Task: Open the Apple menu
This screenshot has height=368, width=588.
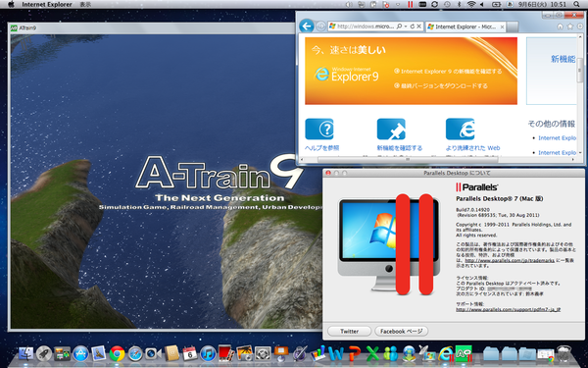Action: pyautogui.click(x=11, y=4)
